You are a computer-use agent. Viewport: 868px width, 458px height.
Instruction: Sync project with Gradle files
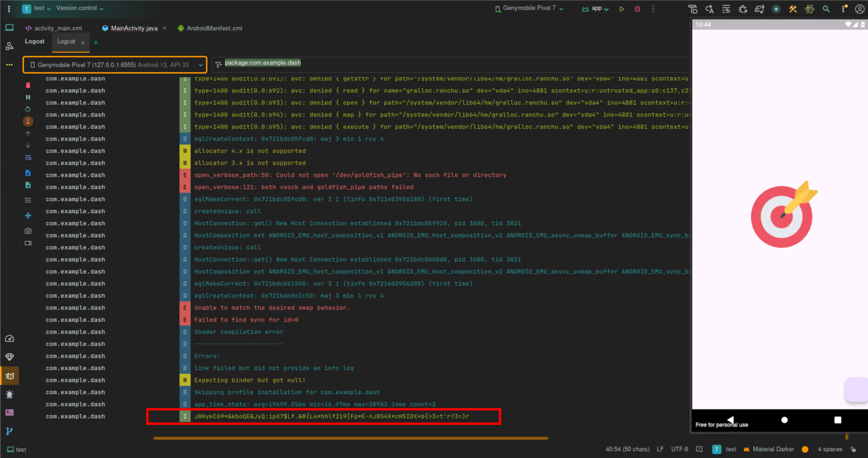[x=759, y=9]
